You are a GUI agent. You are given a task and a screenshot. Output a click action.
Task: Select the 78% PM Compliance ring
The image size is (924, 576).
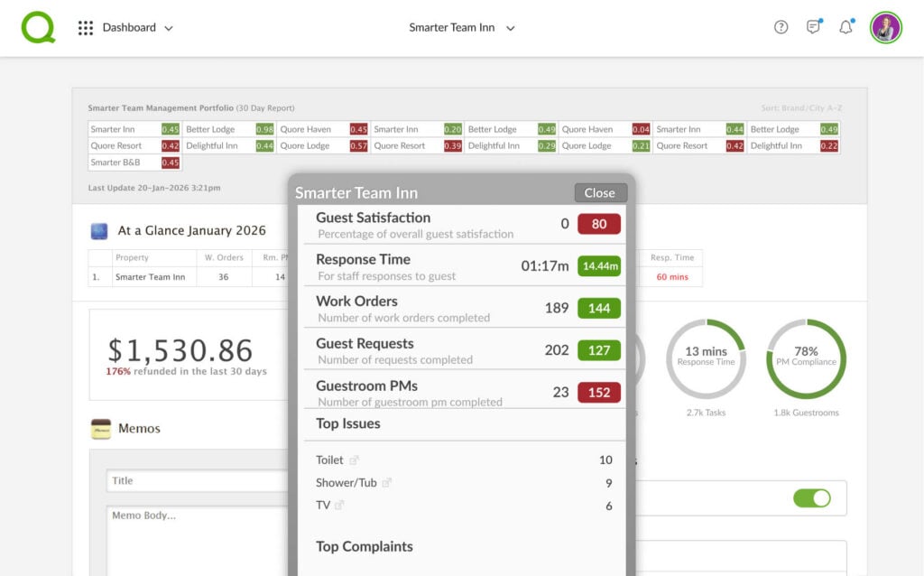click(x=806, y=359)
